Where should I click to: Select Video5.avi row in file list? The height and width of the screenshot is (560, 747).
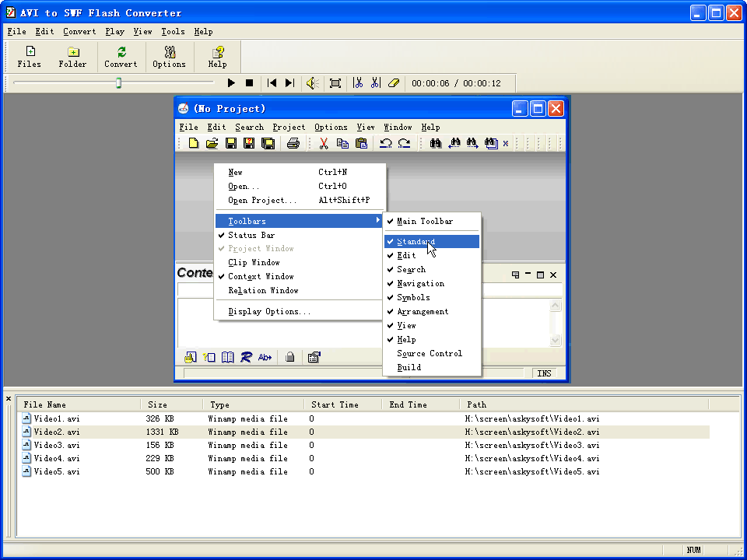click(x=363, y=472)
